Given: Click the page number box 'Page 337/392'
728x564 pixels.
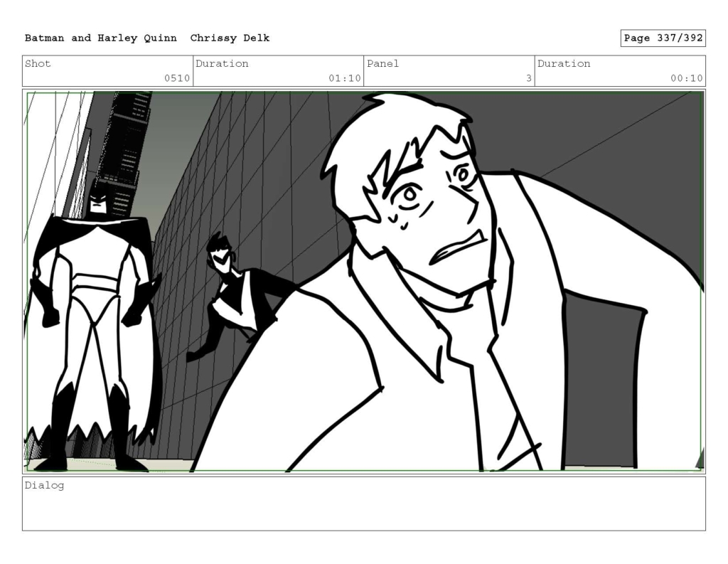Looking at the screenshot, I should coord(663,38).
